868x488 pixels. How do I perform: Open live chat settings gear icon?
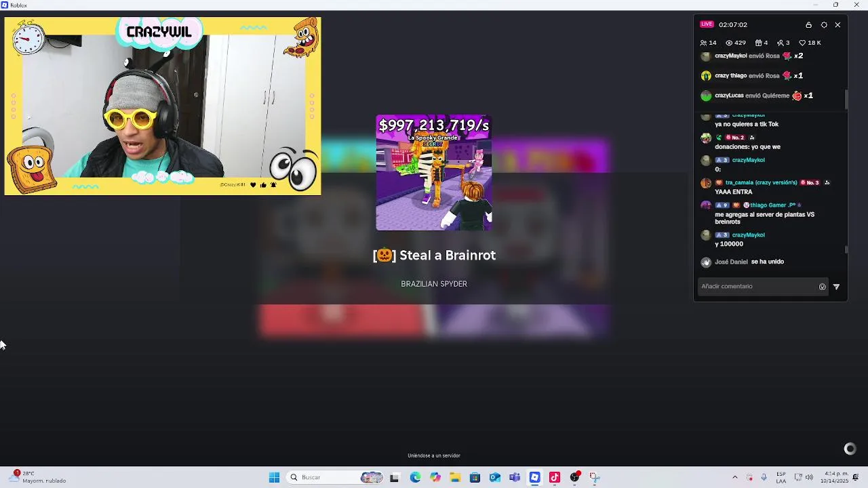[824, 24]
